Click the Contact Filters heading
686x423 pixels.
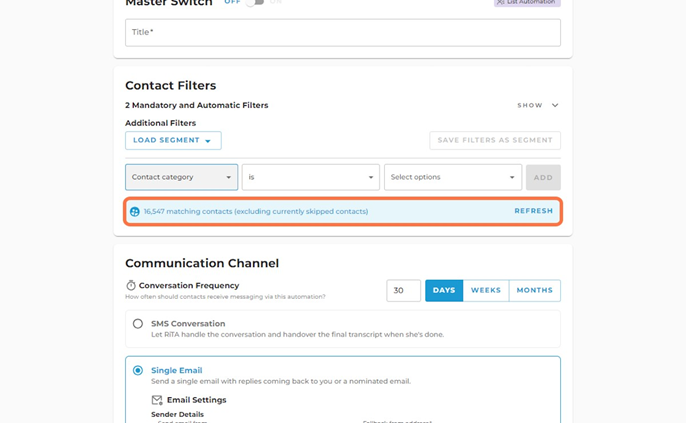pos(171,85)
